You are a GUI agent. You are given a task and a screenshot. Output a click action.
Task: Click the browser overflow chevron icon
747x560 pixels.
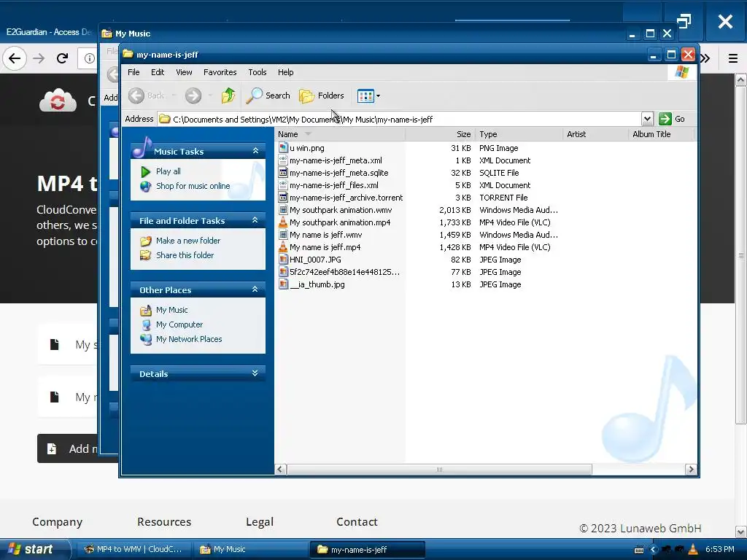[705, 58]
